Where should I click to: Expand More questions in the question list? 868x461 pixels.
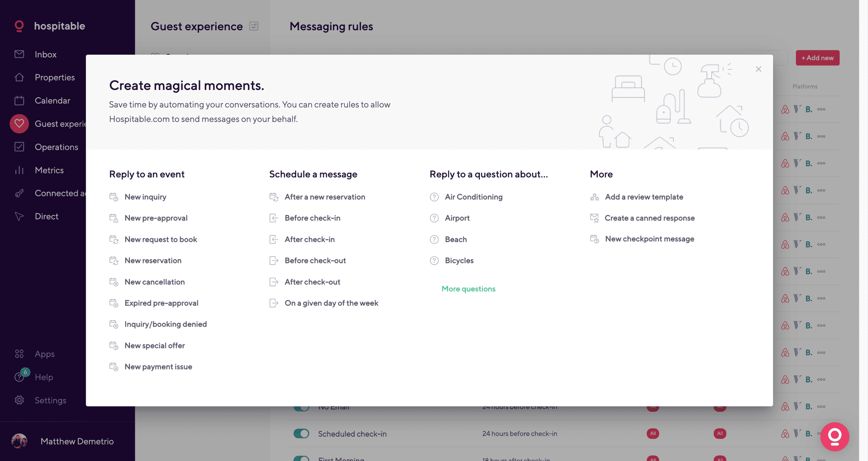pyautogui.click(x=468, y=289)
